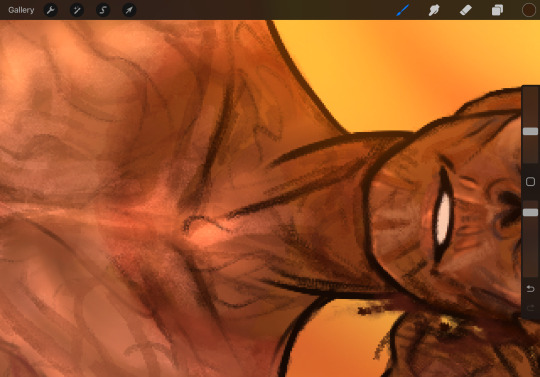540x377 pixels.
Task: Click the brush size slider handle
Action: tap(530, 131)
